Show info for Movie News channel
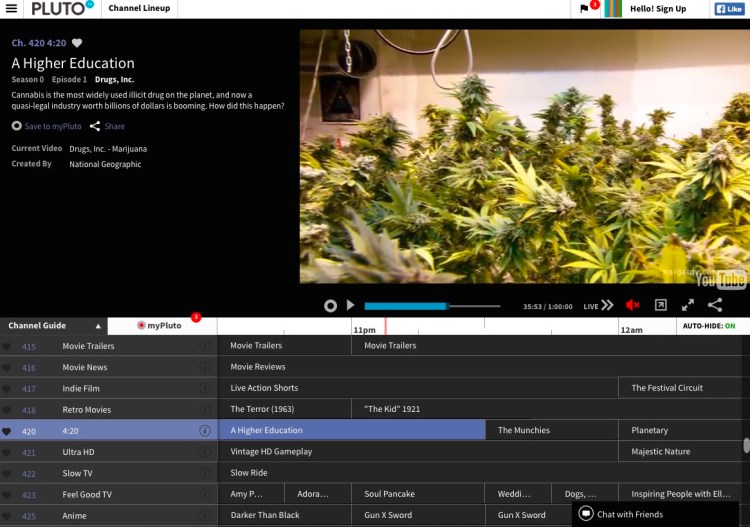750x527 pixels. click(x=205, y=367)
